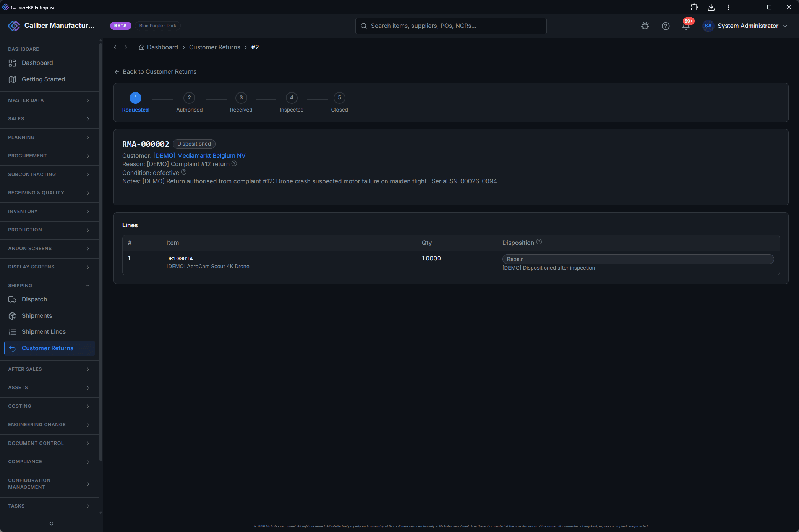Viewport: 799px width, 532px height.
Task: Click the Shipments box icon
Action: [x=12, y=316]
